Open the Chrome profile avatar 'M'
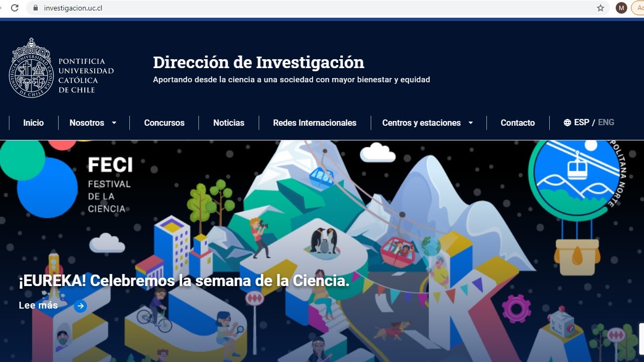 coord(621,8)
